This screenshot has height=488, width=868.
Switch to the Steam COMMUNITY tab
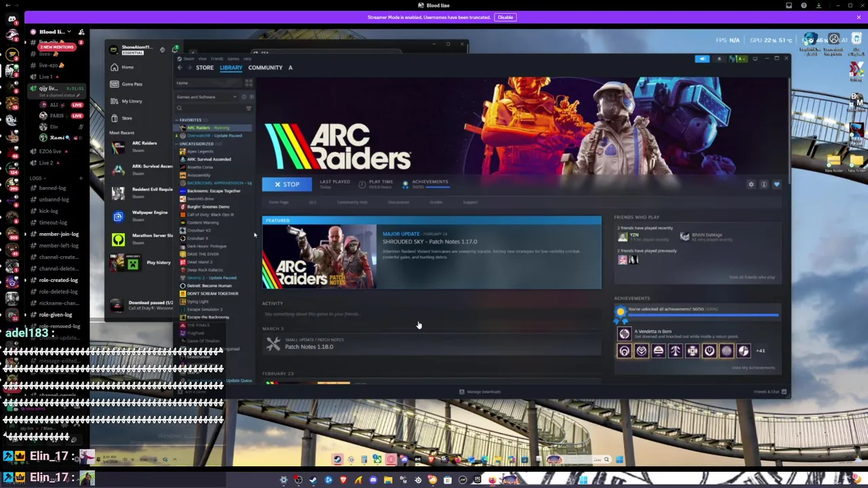(x=265, y=68)
